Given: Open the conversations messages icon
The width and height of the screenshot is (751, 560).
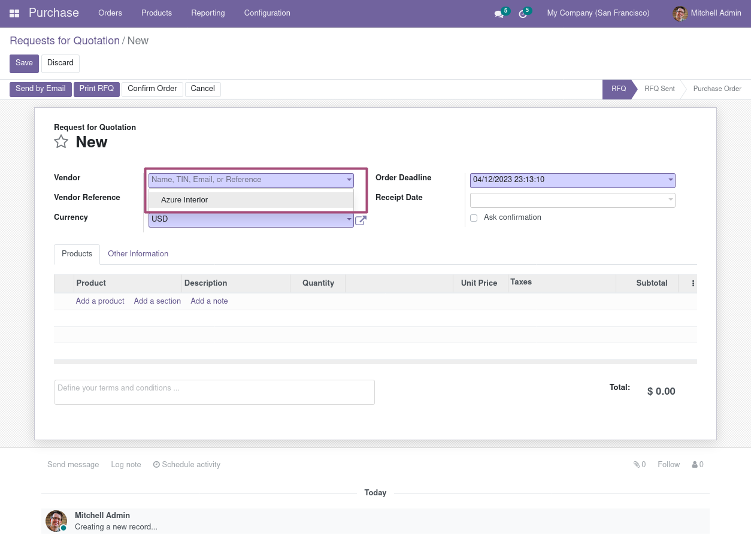Looking at the screenshot, I should coord(498,14).
